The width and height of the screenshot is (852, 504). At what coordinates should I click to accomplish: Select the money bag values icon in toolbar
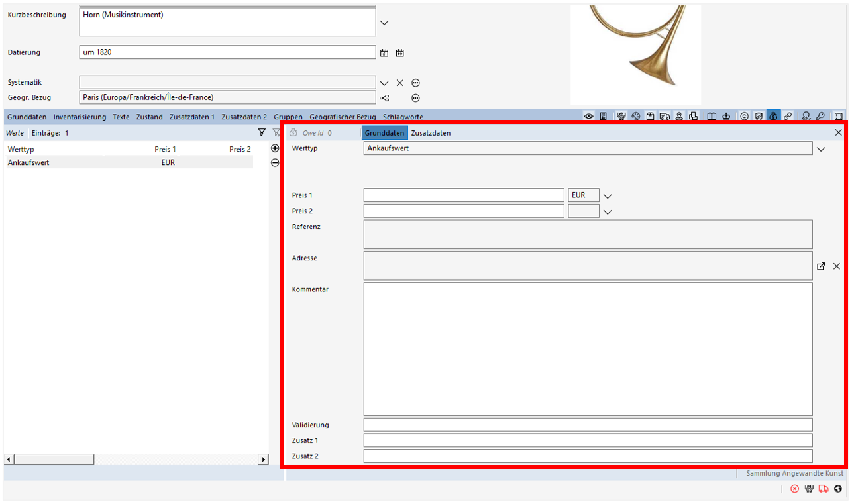(774, 116)
